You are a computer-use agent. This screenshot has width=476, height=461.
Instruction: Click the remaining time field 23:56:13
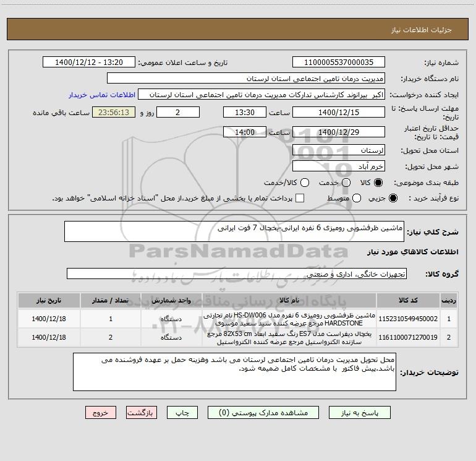tap(114, 112)
